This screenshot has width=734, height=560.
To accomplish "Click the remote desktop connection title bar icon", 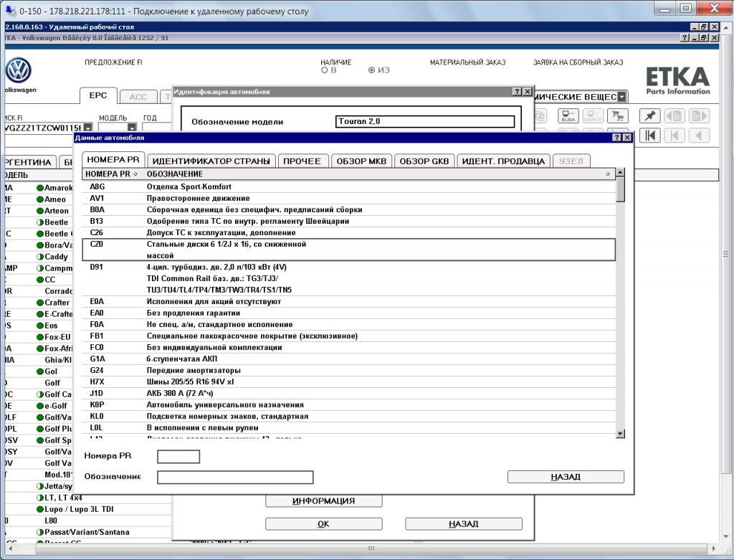I will [9, 10].
